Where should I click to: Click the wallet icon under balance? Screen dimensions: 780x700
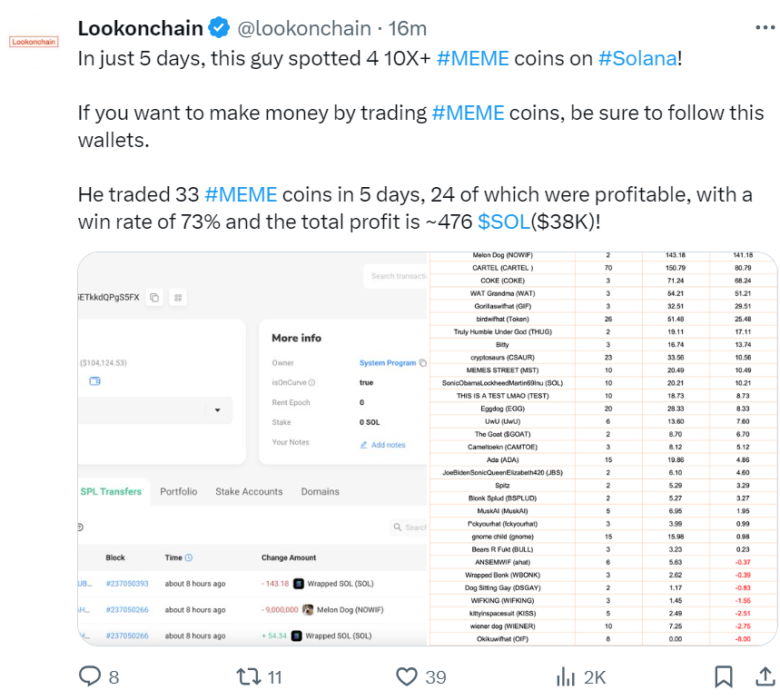click(x=94, y=381)
